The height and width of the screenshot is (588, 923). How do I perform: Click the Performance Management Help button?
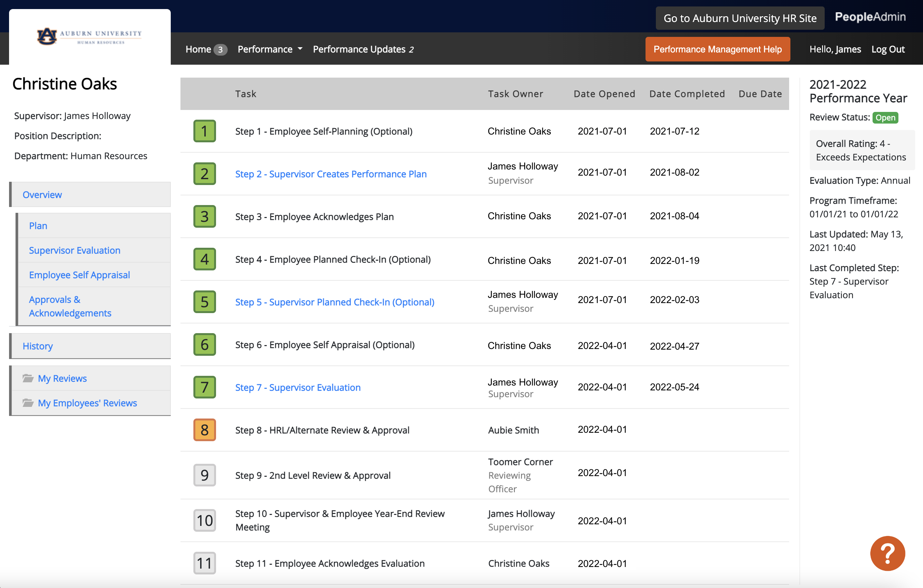click(717, 49)
